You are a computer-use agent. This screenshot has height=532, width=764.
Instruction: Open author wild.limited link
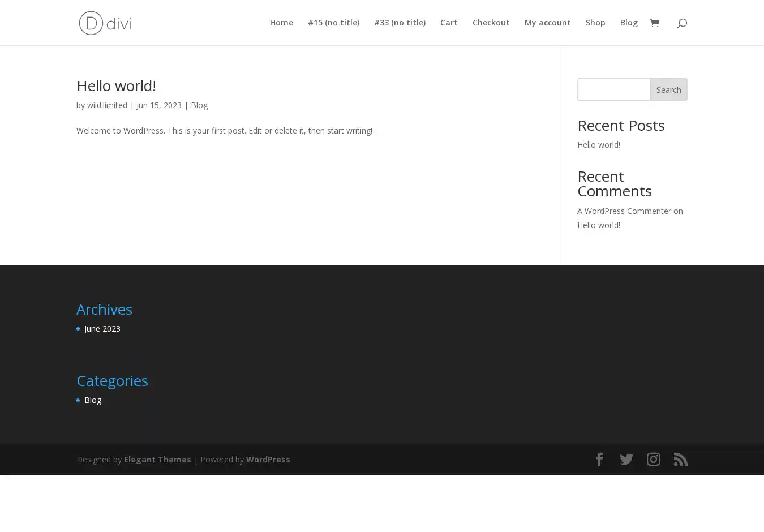pos(107,105)
